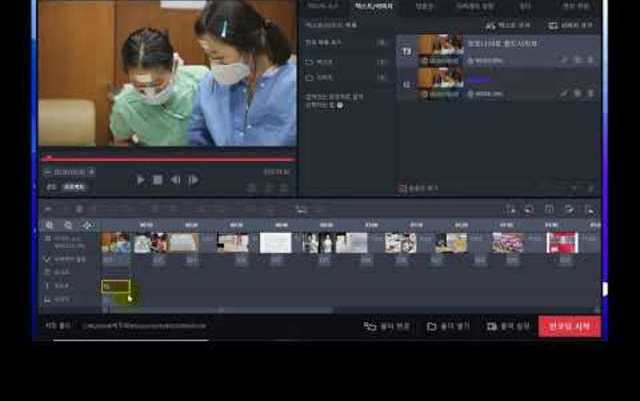640x401 pixels.
Task: Click edit pencil icon on first text item
Action: pyautogui.click(x=564, y=60)
